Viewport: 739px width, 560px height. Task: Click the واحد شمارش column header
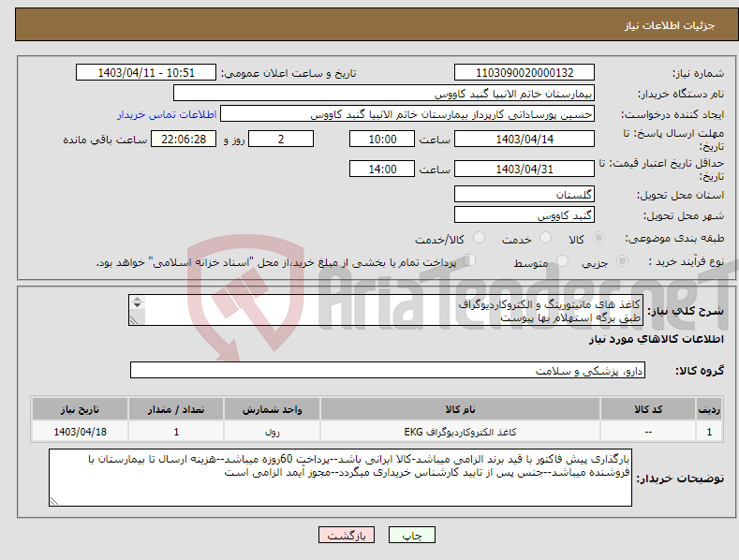click(x=272, y=409)
